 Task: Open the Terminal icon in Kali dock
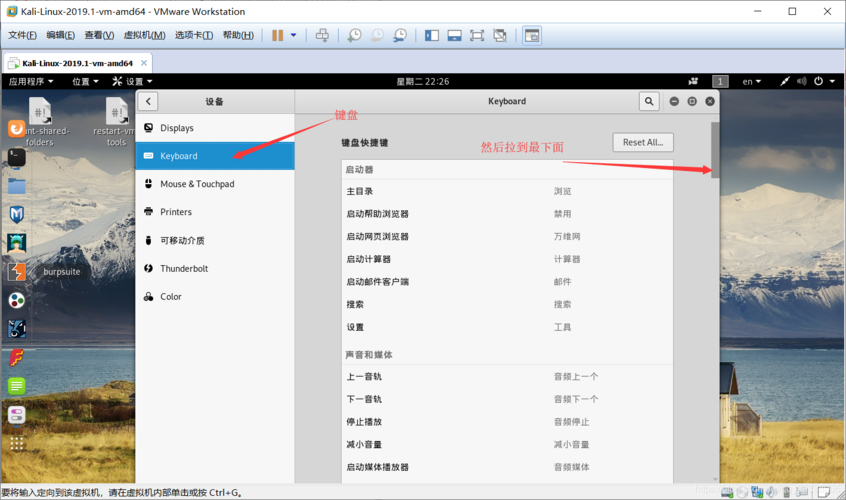[x=17, y=157]
